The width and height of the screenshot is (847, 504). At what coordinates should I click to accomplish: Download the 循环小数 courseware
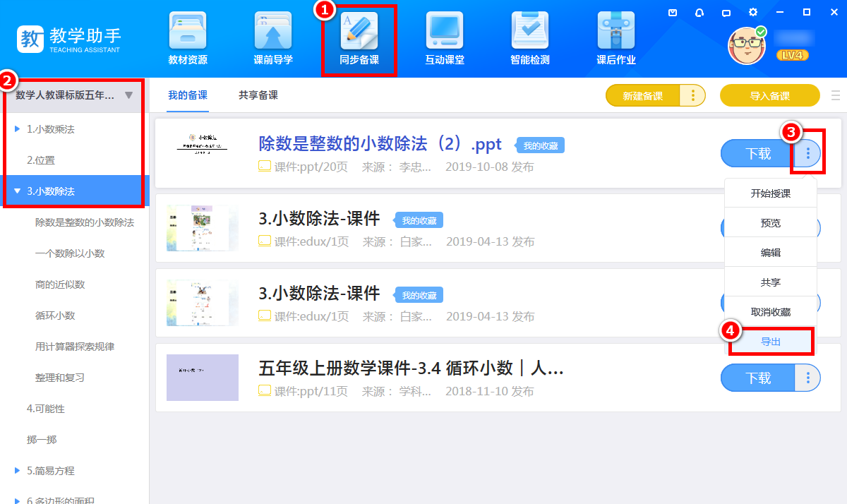pyautogui.click(x=758, y=378)
